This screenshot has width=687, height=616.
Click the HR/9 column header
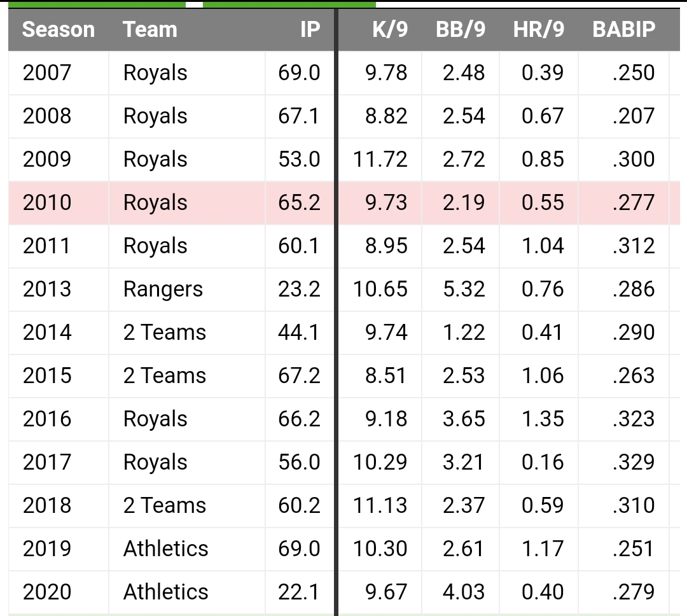click(539, 30)
